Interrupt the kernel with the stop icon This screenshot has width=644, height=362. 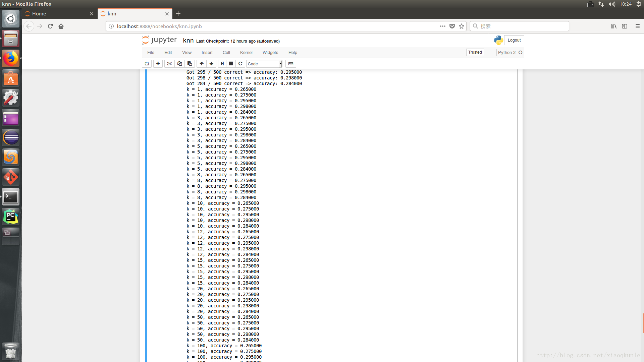pyautogui.click(x=231, y=64)
